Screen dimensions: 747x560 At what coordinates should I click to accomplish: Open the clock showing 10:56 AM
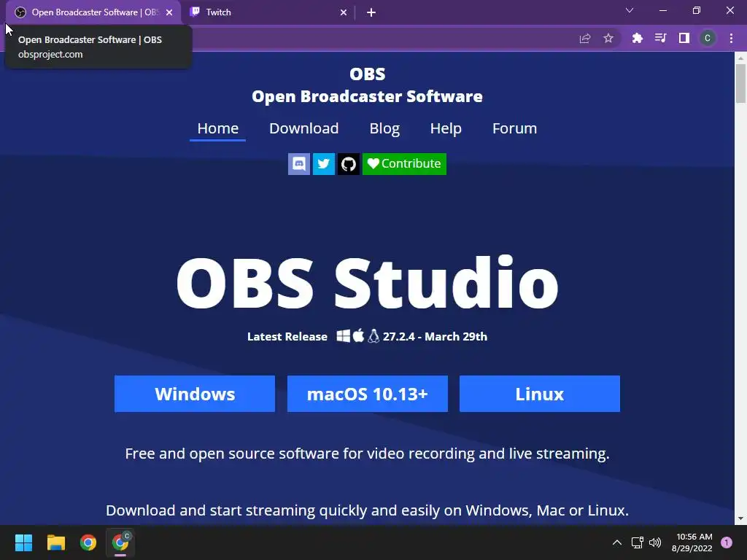692,542
